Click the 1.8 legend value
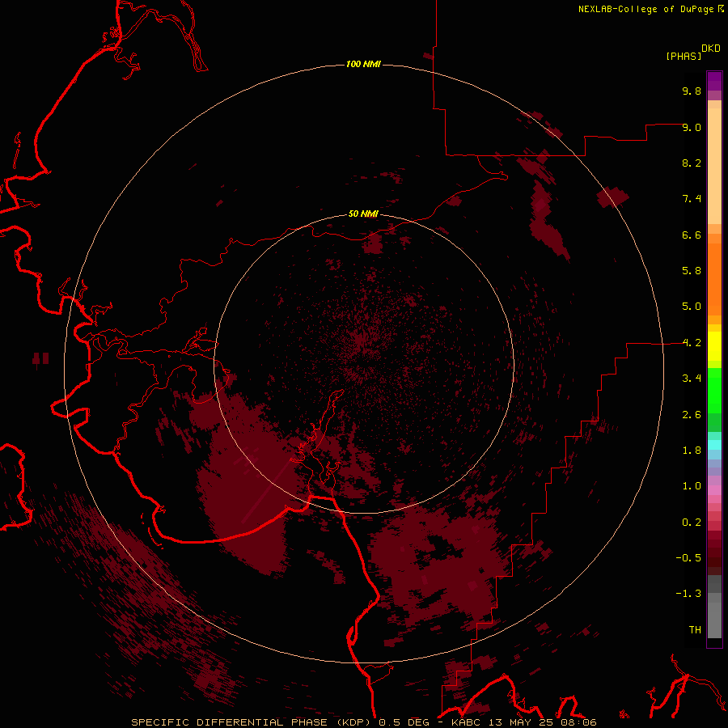This screenshot has height=728, width=728. tap(692, 451)
